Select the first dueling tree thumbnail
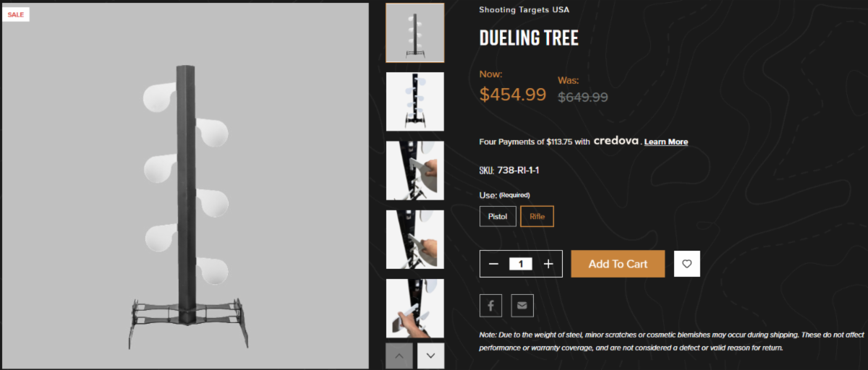The width and height of the screenshot is (868, 370). (x=415, y=33)
